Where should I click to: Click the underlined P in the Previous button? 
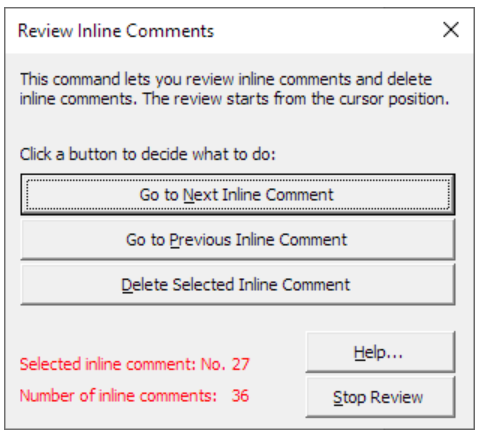click(x=173, y=240)
